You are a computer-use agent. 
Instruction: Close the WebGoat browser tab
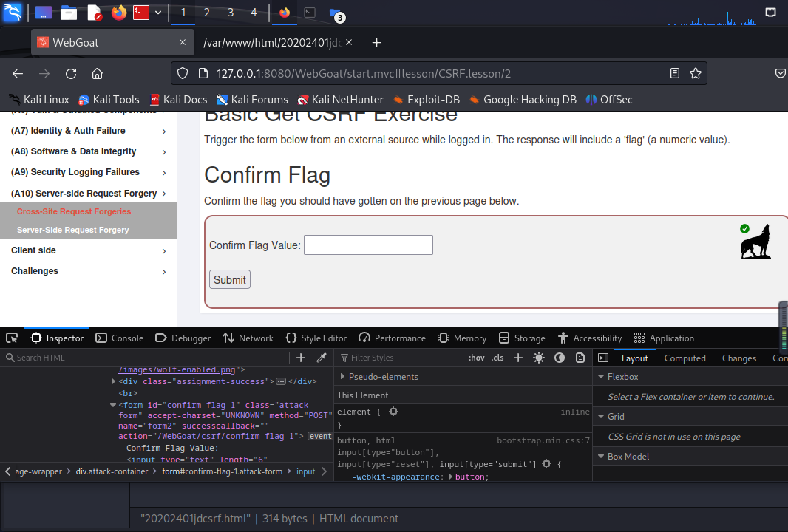(x=183, y=43)
